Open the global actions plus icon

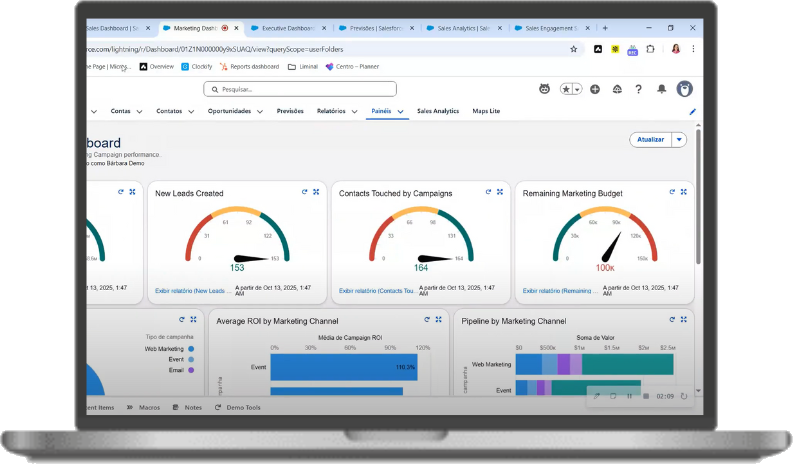(595, 89)
